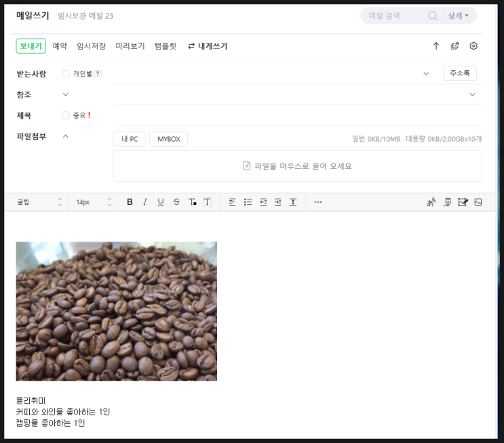The height and width of the screenshot is (443, 504).
Task: Open the 템플릿 templates menu
Action: pyautogui.click(x=166, y=46)
